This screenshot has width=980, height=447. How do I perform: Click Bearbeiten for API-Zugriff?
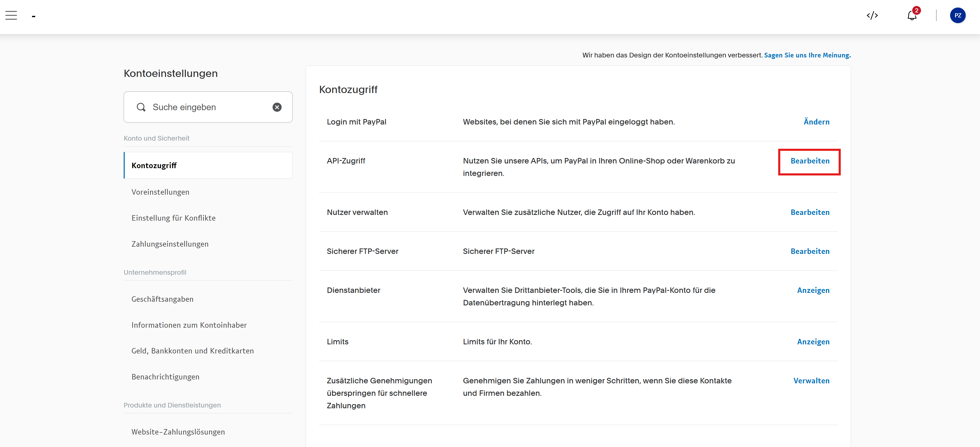pyautogui.click(x=810, y=161)
